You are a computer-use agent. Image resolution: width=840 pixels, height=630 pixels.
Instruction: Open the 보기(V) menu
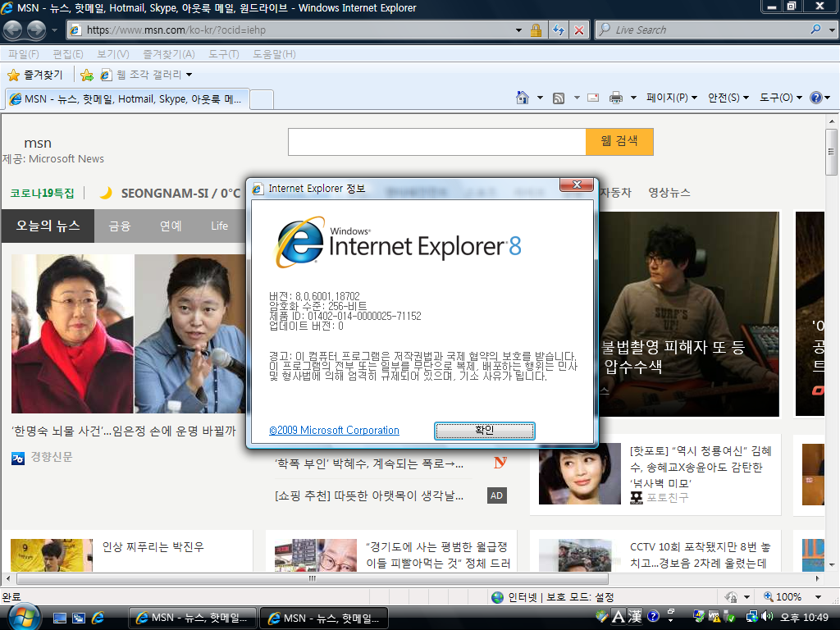(x=112, y=54)
